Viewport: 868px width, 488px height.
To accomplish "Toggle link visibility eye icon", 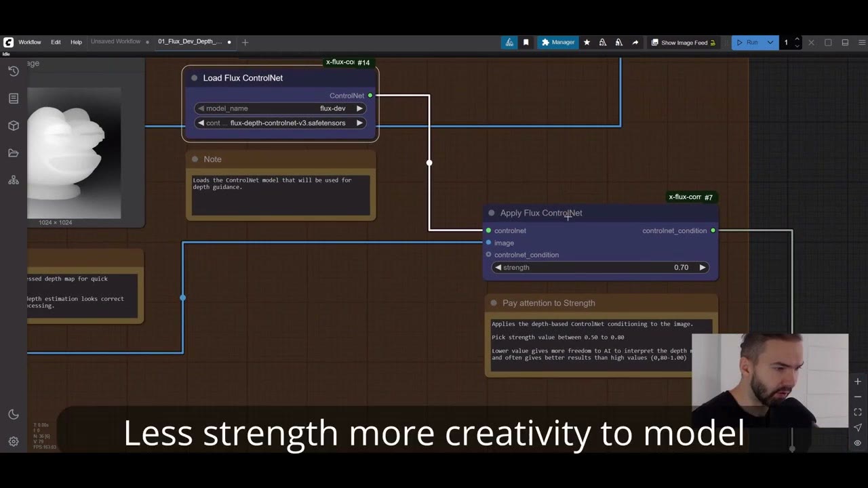I will coord(858,443).
